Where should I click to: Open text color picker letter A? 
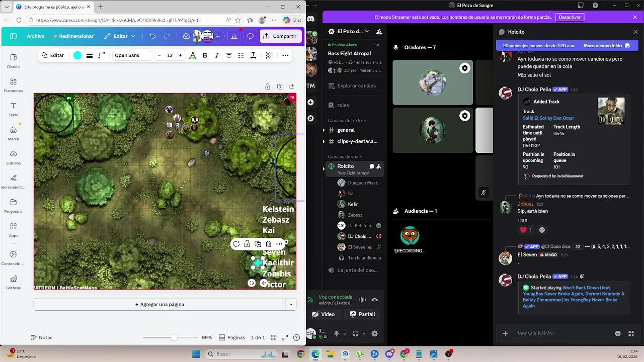point(192,55)
